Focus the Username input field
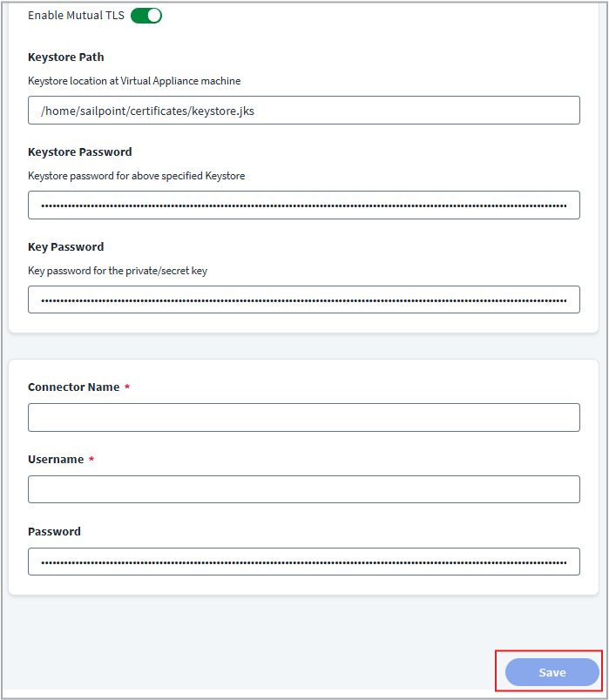The height and width of the screenshot is (700, 609). coord(303,489)
